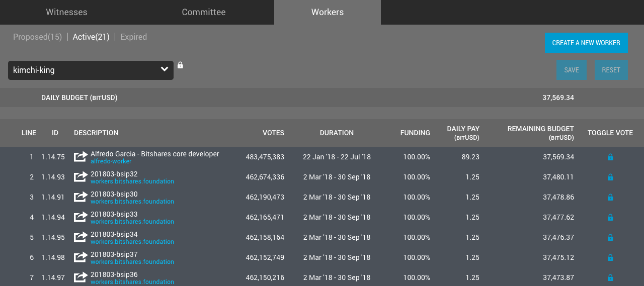Image resolution: width=644 pixels, height=286 pixels.
Task: Click the Reset button
Action: pyautogui.click(x=611, y=70)
